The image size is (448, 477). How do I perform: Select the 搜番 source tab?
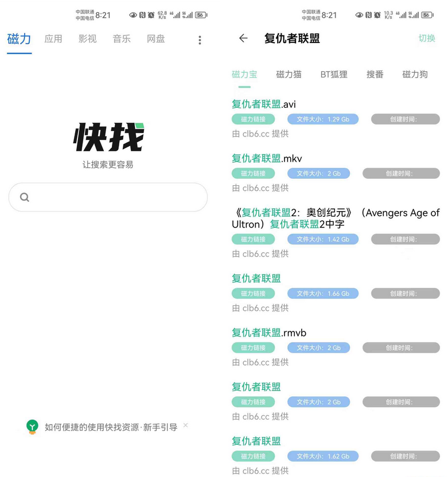point(375,74)
